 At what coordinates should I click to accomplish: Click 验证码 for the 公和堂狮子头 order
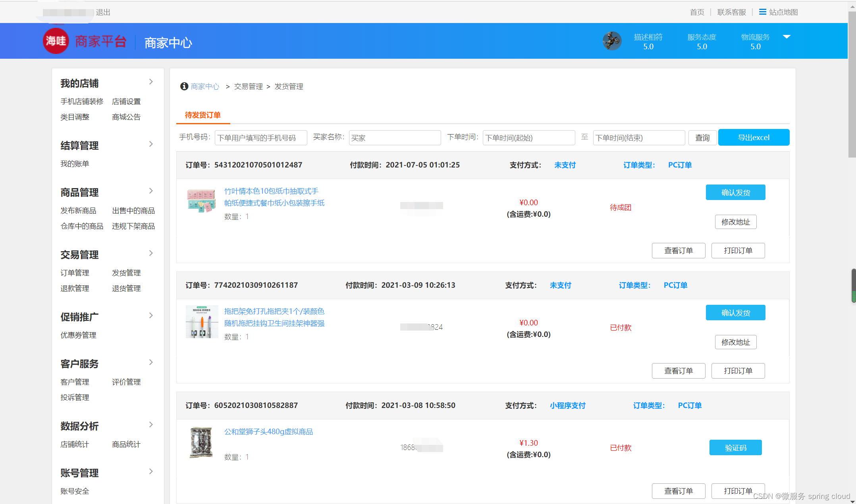(x=735, y=447)
